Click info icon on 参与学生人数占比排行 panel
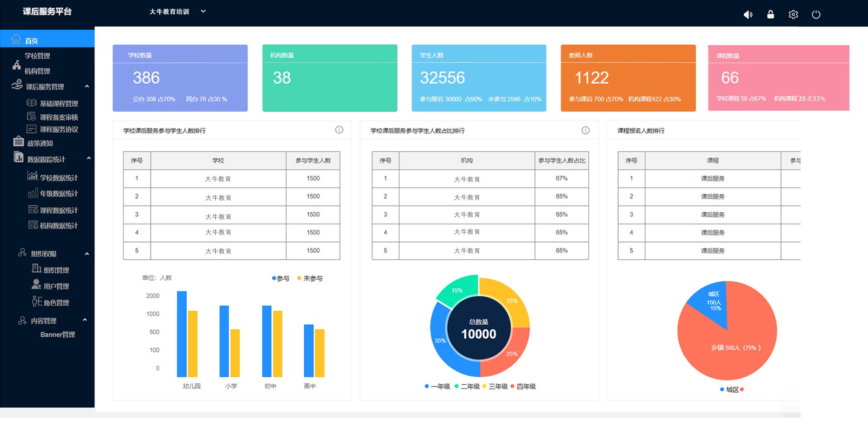 pos(585,131)
